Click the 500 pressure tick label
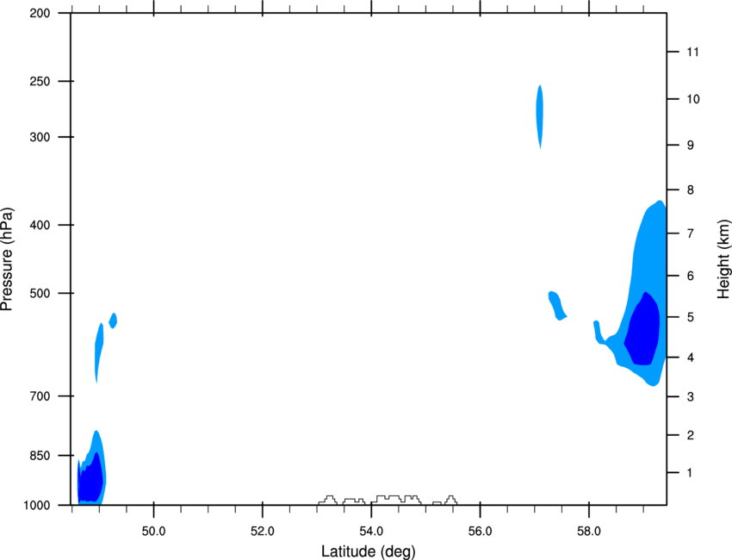 (40, 293)
